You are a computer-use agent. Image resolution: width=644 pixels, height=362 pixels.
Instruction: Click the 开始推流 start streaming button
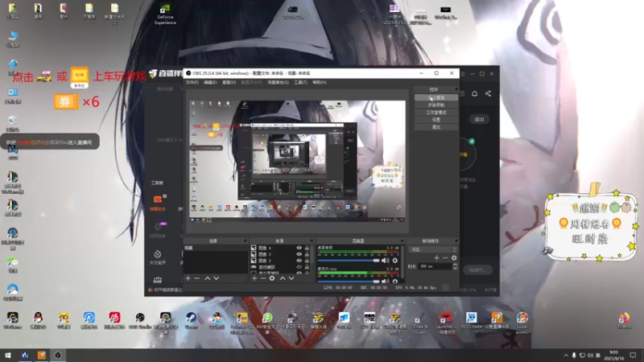[436, 97]
